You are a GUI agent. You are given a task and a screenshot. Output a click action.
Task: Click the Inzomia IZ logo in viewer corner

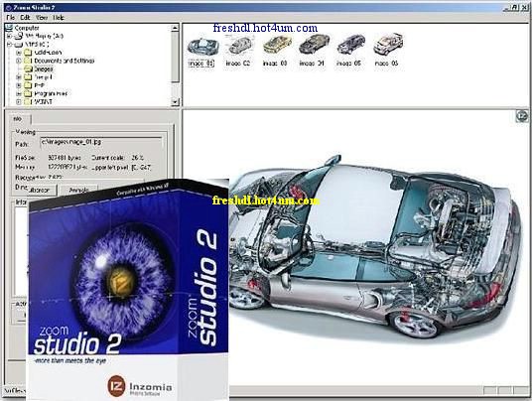(522, 116)
